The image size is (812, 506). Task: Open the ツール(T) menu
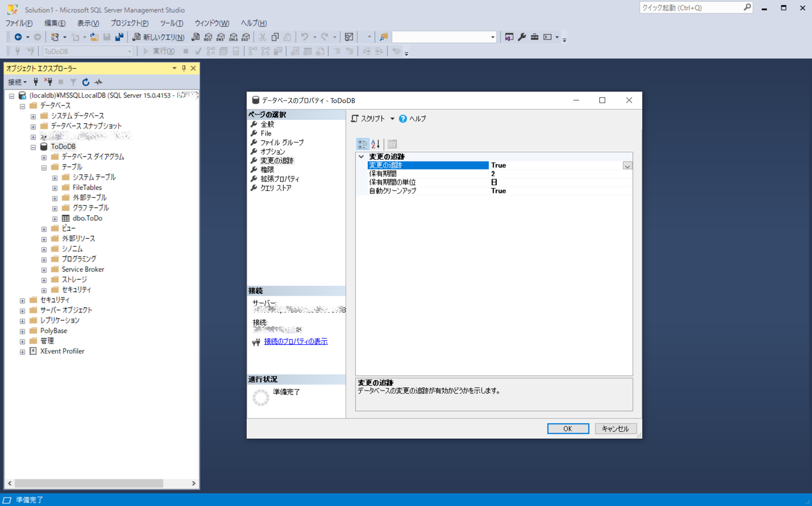(x=171, y=23)
